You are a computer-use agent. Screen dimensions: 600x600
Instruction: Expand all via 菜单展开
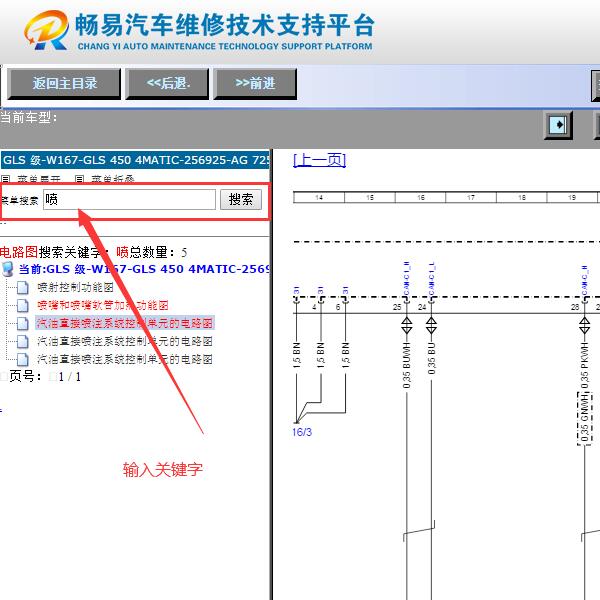pos(39,179)
